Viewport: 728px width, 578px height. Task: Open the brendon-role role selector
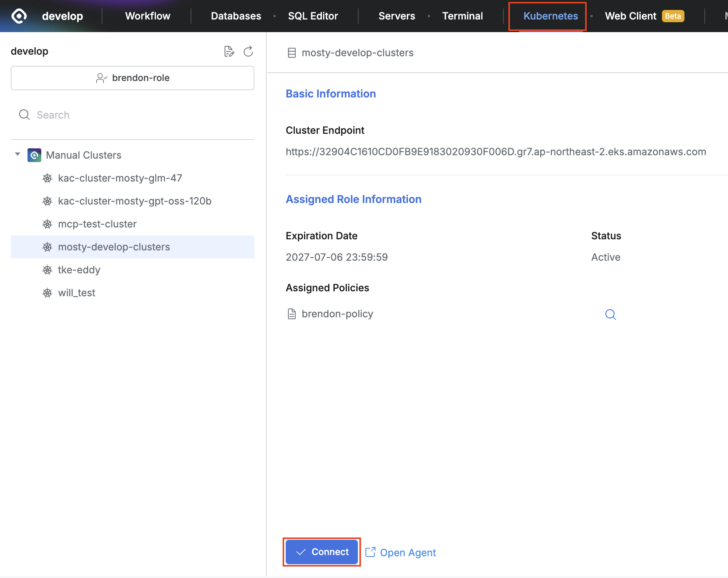(133, 78)
